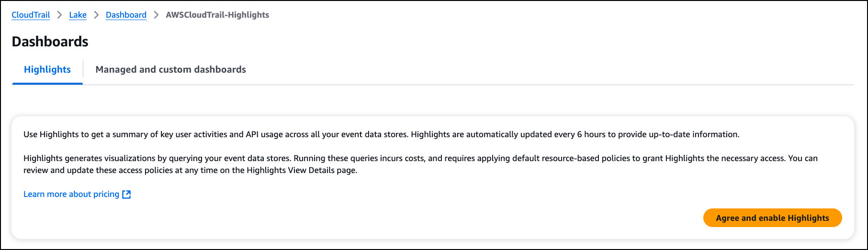The width and height of the screenshot is (868, 250).
Task: Open the Dashboard breadcrumb link
Action: tap(126, 15)
